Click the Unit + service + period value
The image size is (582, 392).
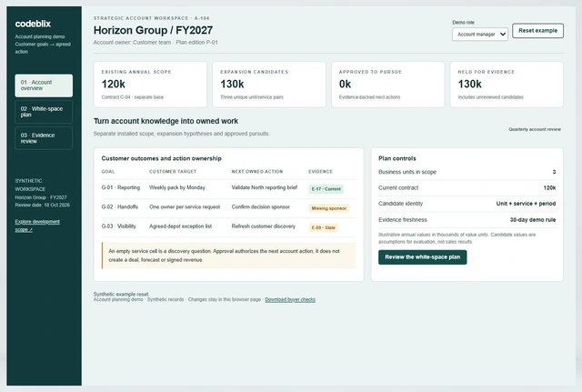coord(526,204)
